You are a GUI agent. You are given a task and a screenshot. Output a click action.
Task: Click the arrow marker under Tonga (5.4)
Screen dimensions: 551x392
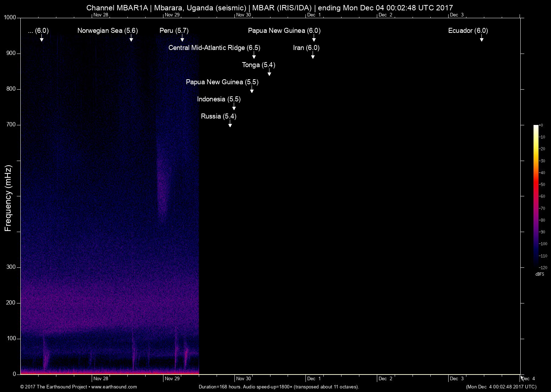click(269, 72)
